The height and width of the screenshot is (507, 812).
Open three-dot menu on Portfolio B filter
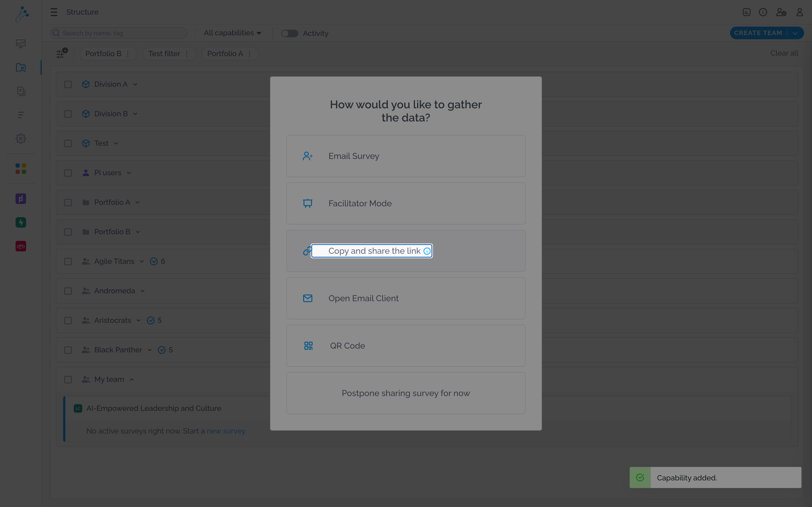[x=128, y=54]
